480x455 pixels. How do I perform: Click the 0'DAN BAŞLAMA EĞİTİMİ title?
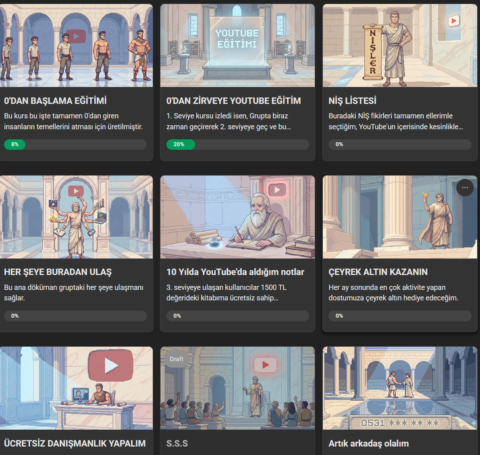point(55,101)
